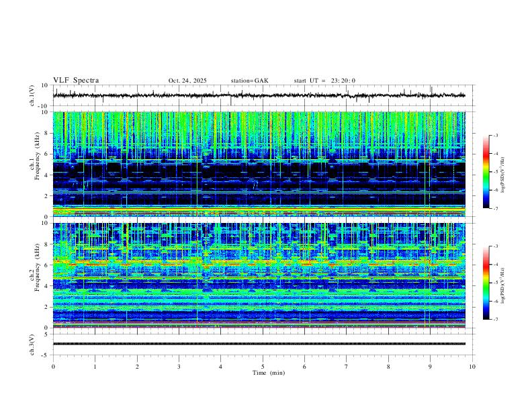Click the "2" tick on the time axis

coord(137,367)
